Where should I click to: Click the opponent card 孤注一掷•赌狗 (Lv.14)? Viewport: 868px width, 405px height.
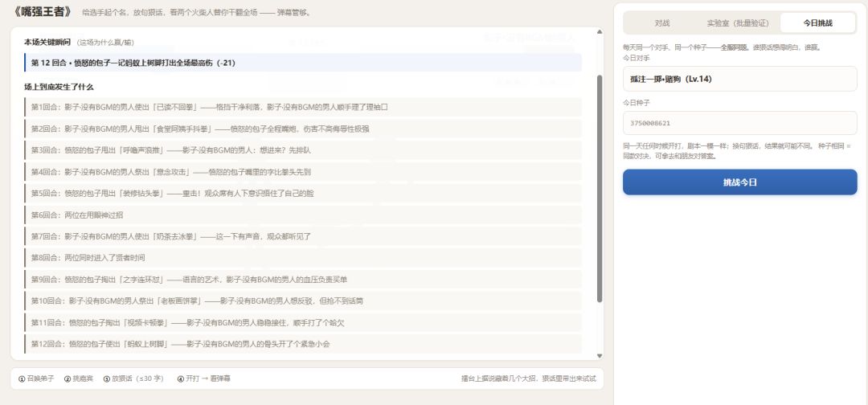(739, 79)
